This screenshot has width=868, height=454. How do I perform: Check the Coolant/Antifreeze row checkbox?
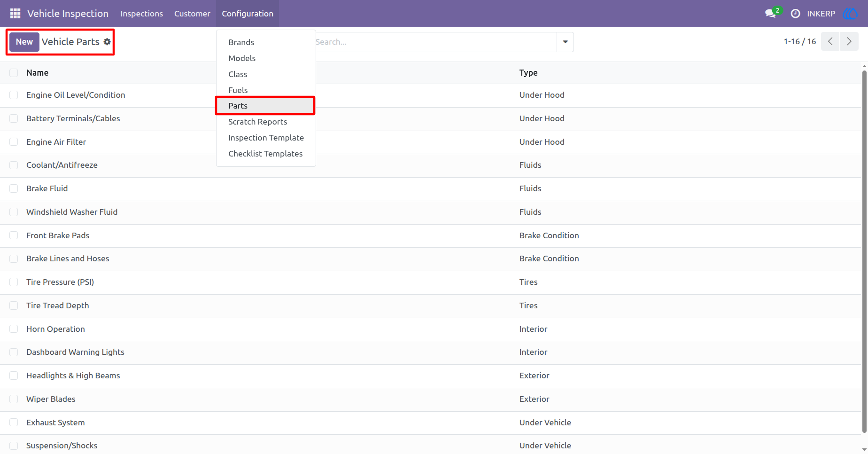(x=14, y=165)
